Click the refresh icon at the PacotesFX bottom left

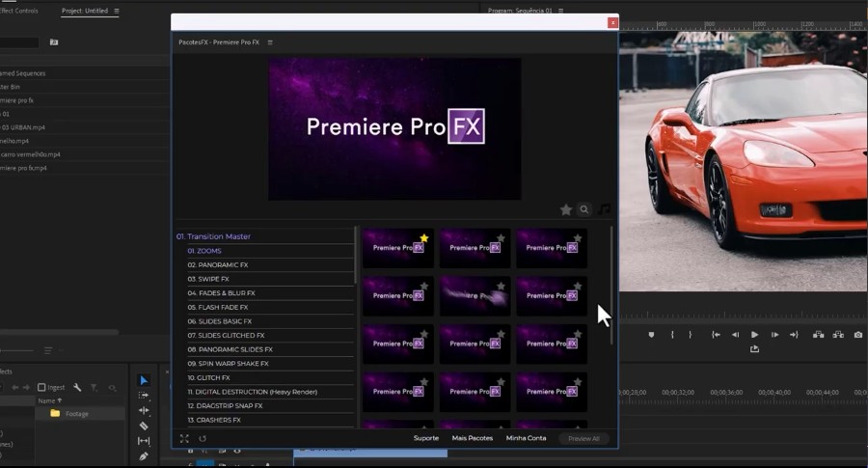(203, 438)
